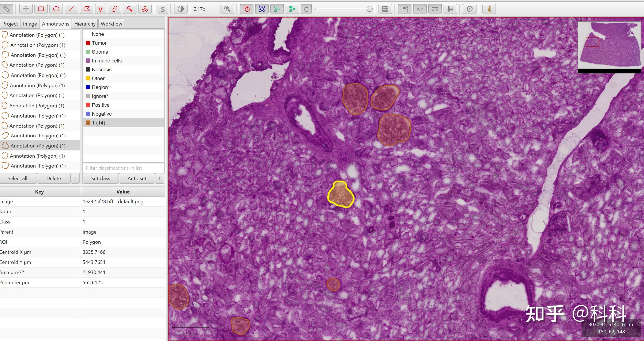
Task: Select the Move tool
Action: 26,9
